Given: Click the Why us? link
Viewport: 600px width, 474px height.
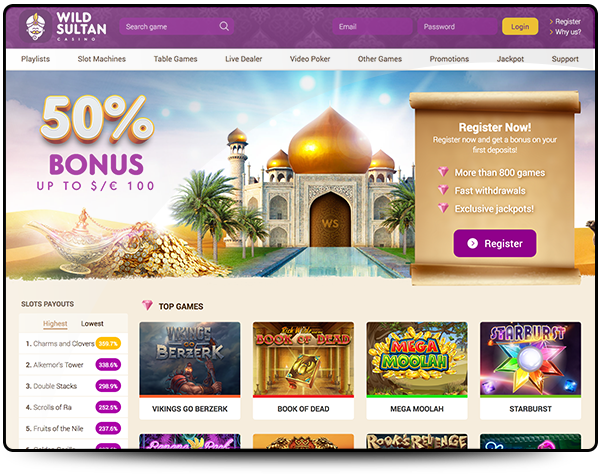Looking at the screenshot, I should pos(565,32).
